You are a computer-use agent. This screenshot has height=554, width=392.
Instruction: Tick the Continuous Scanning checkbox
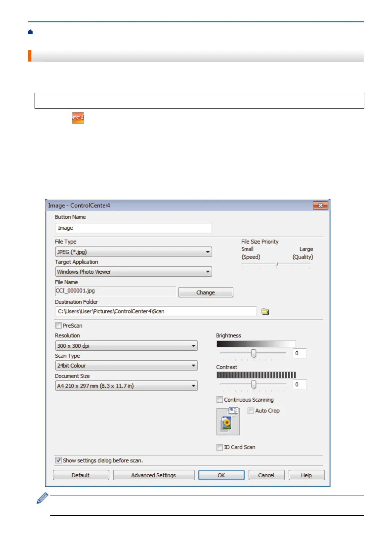pos(220,399)
